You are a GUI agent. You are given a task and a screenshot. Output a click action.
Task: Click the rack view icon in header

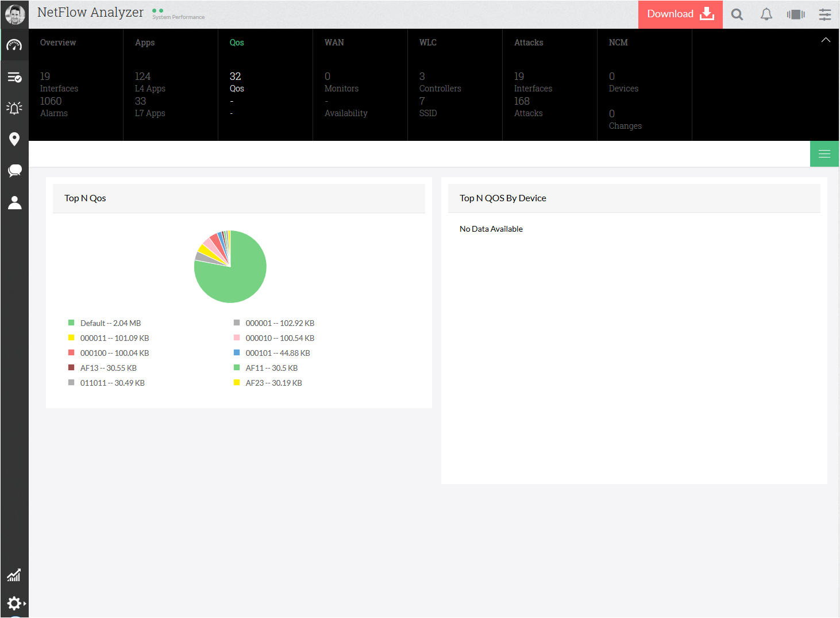(796, 14)
